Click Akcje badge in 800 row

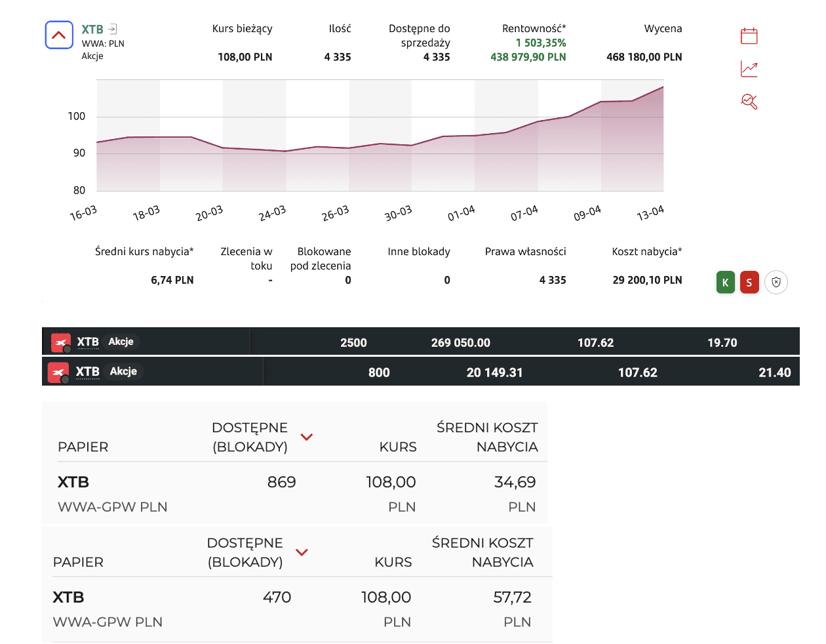(x=123, y=371)
